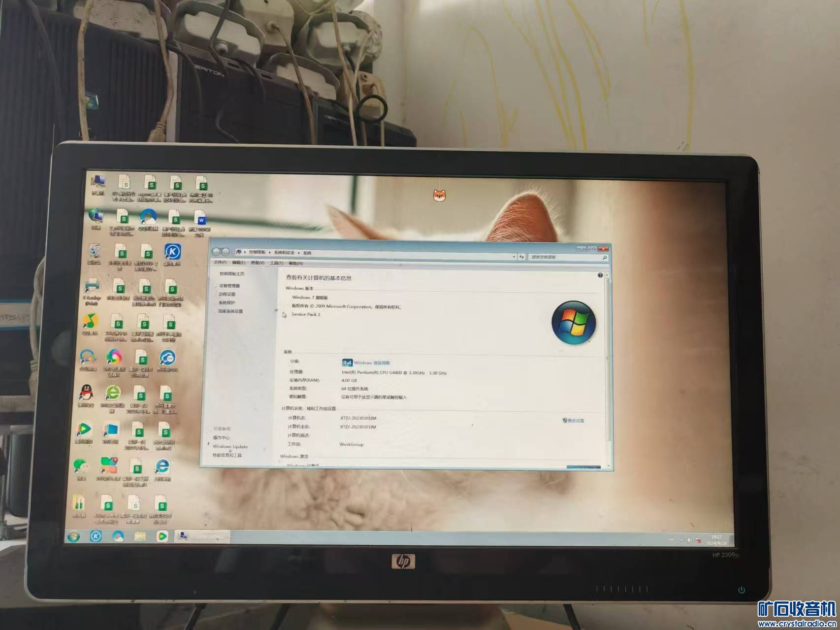Open the cloud browser taskbar icon
840x630 pixels.
pyautogui.click(x=118, y=536)
